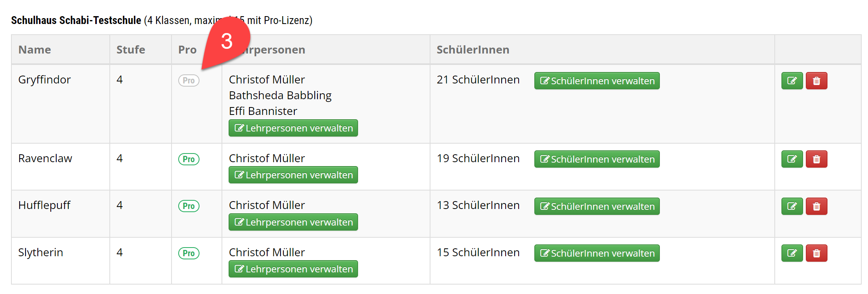Delete the Gryffindor class
Image resolution: width=868 pixels, height=294 pixels.
tap(817, 81)
